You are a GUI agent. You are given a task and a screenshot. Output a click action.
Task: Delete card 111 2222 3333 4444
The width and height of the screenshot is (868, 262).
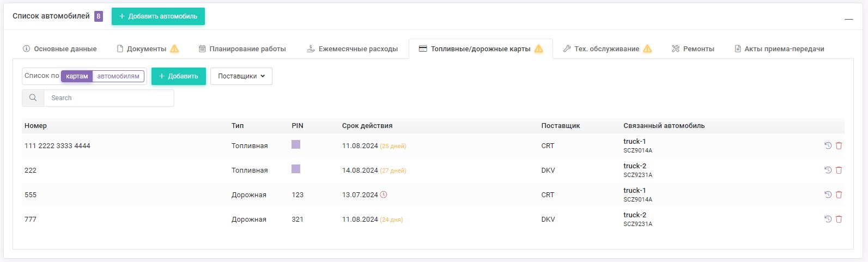839,145
